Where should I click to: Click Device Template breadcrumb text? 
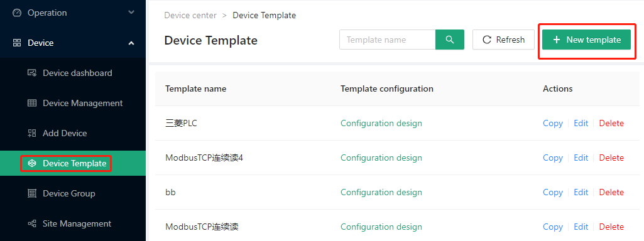pos(264,16)
